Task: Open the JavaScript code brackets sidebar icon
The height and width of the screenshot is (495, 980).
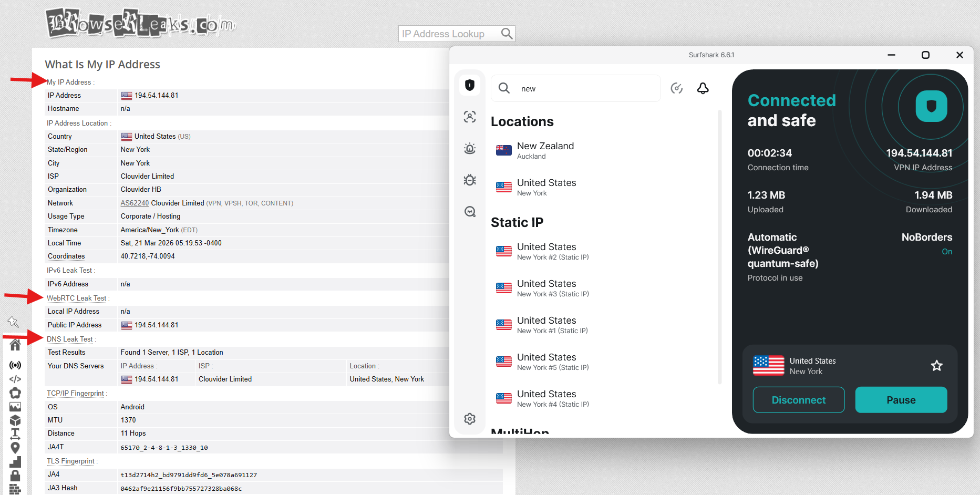Action: coord(15,379)
